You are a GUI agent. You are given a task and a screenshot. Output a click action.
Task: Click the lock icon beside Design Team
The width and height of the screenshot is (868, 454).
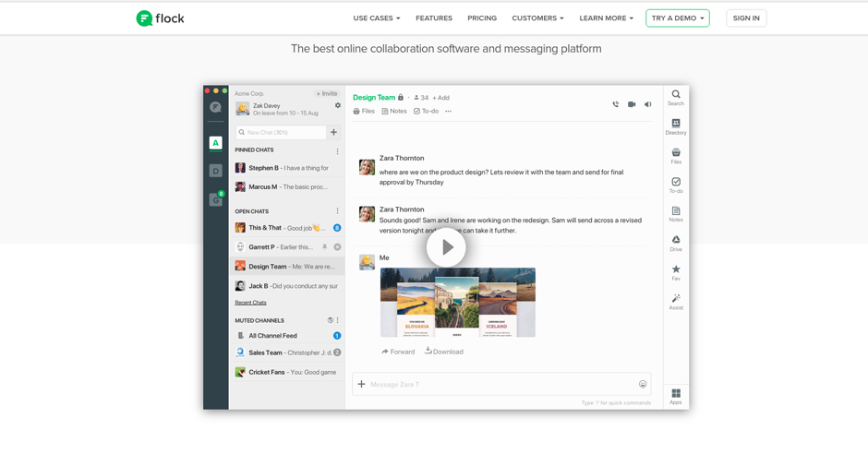tap(400, 97)
